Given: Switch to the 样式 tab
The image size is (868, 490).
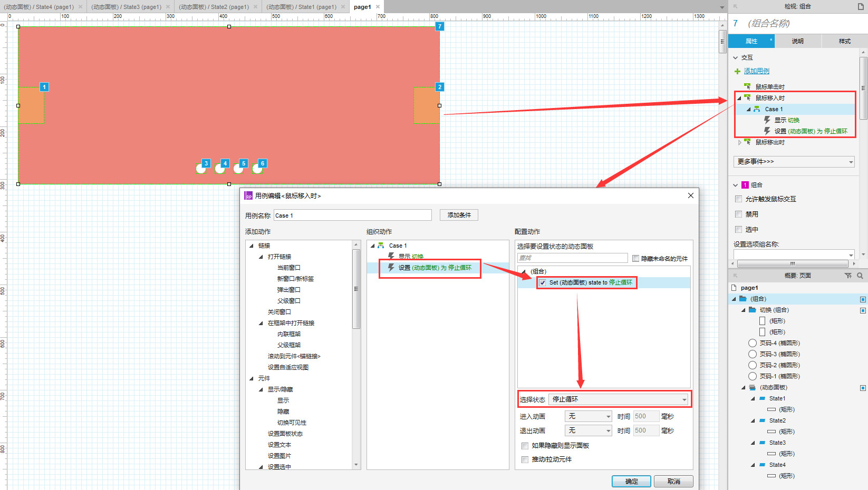Looking at the screenshot, I should point(844,41).
